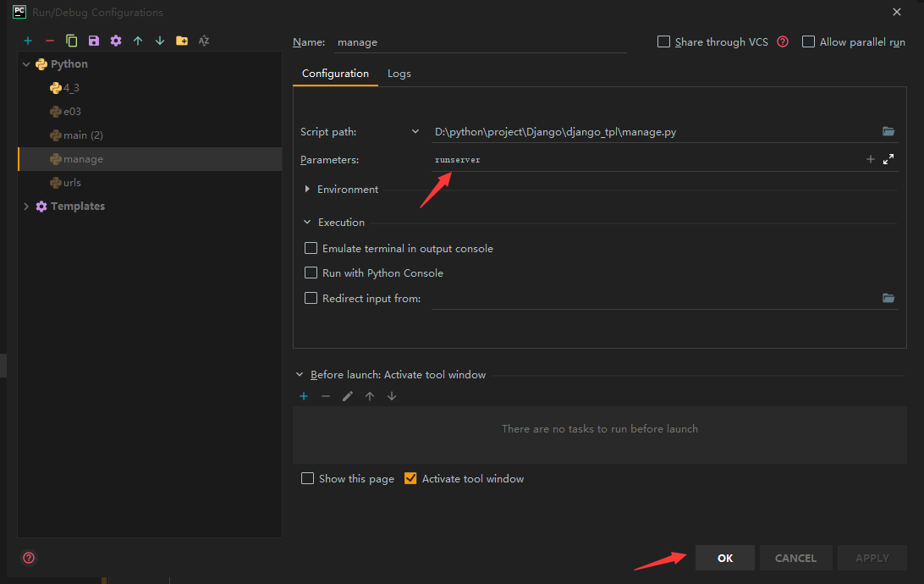Viewport: 924px width, 584px height.
Task: Close the Run/Debug Configurations dialog
Action: tap(897, 12)
